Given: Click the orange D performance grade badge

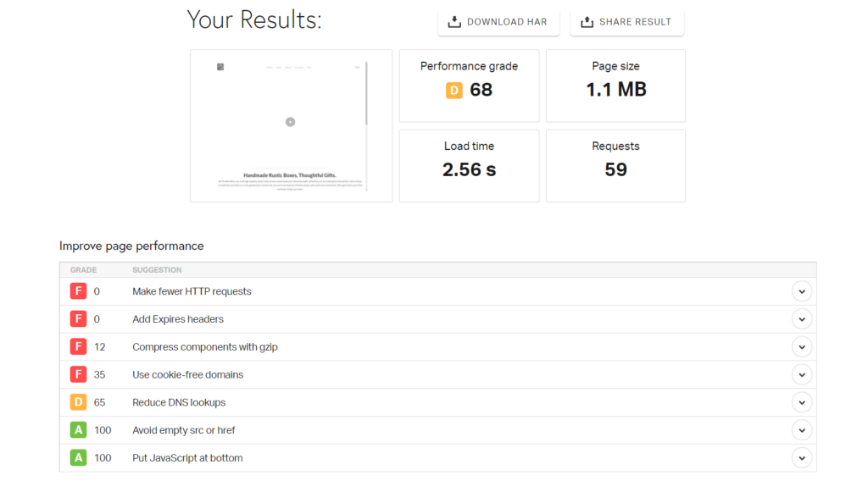Looking at the screenshot, I should (x=454, y=90).
